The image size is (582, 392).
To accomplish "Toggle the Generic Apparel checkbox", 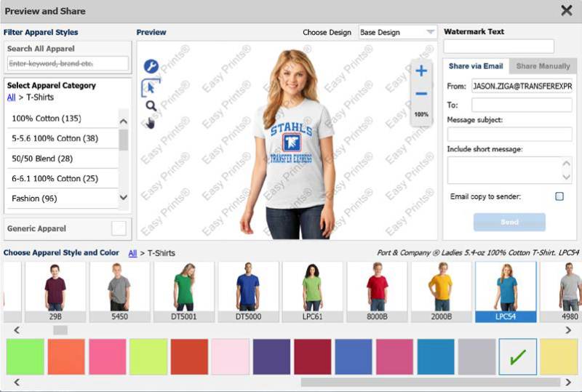I will (119, 228).
